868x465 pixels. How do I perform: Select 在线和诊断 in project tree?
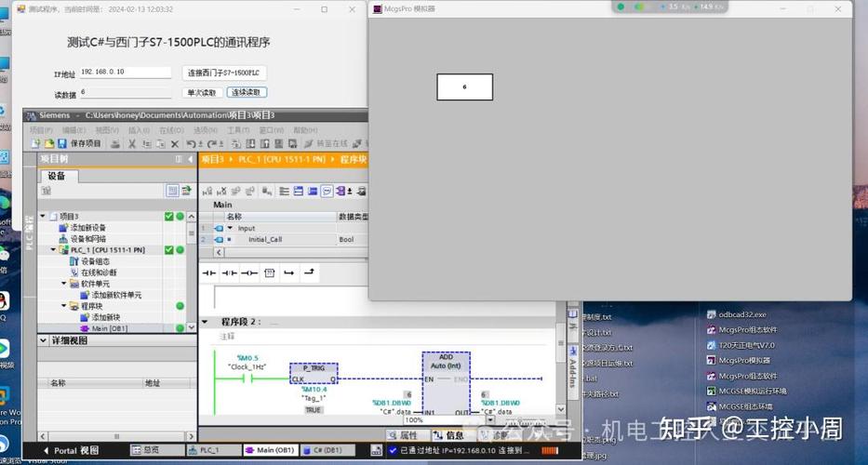coord(93,272)
